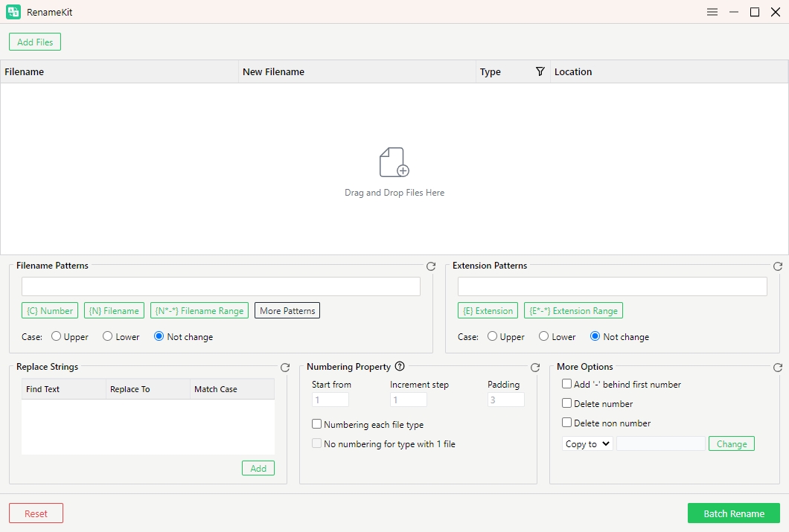Viewport: 789px width, 532px height.
Task: Insert the {C} Number pattern
Action: [x=50, y=310]
